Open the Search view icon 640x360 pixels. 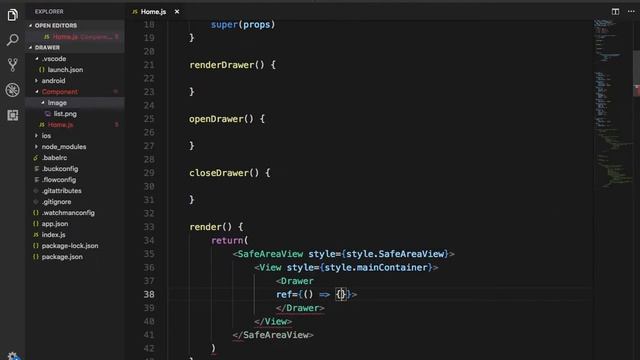[12, 40]
